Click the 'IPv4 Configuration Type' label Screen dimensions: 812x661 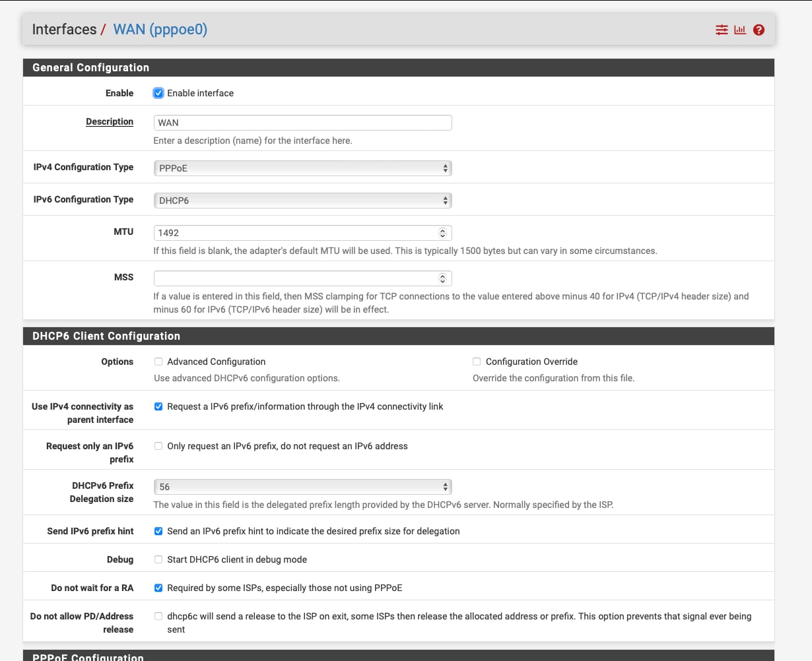(83, 167)
